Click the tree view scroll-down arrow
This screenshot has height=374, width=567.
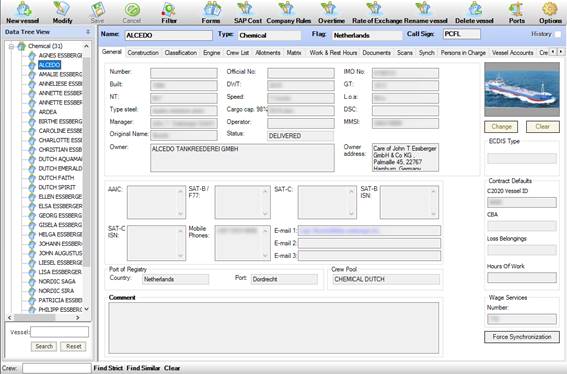86,310
